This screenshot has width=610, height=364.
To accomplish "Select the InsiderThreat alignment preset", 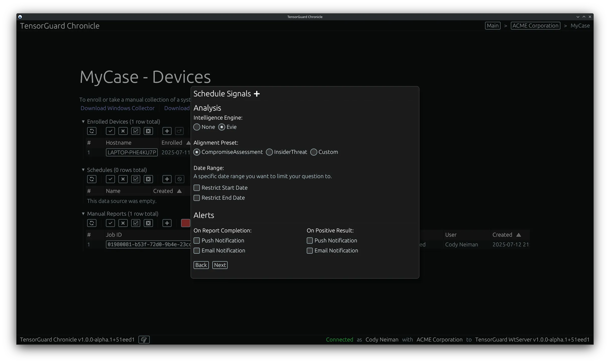I will click(269, 152).
